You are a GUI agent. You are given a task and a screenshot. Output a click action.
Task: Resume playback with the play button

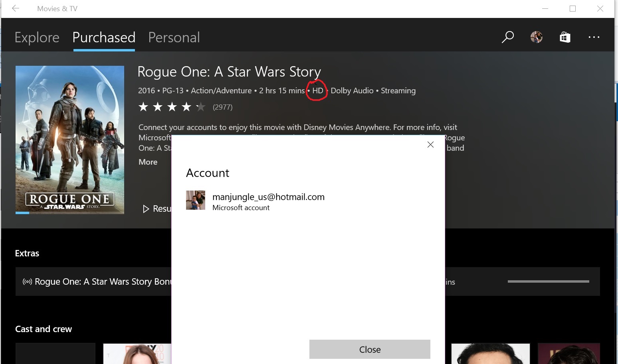(156, 209)
